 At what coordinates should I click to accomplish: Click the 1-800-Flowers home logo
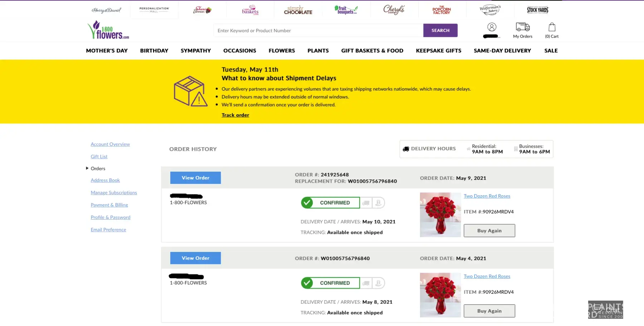click(x=108, y=30)
